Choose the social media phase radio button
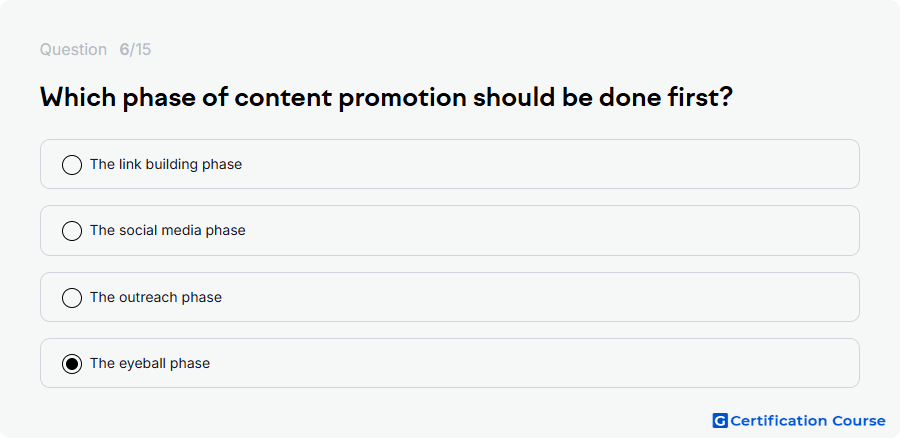The width and height of the screenshot is (900, 438). click(72, 231)
